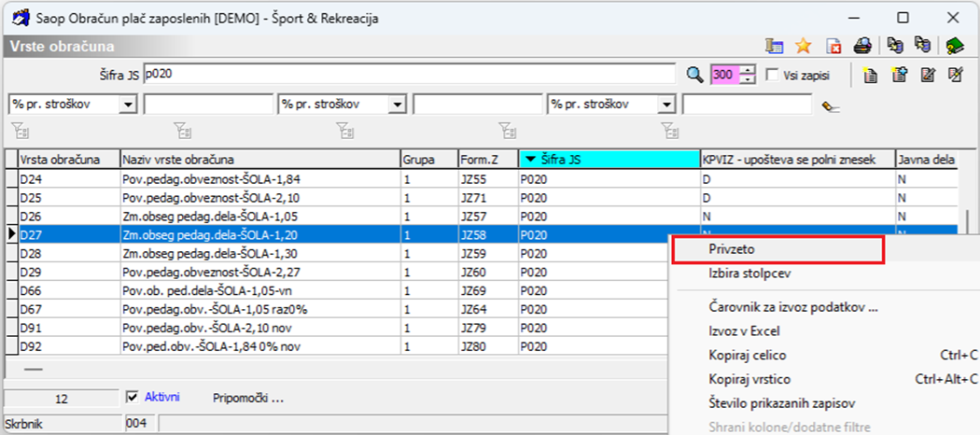The height and width of the screenshot is (435, 980).
Task: Clear filters with the eraser icon
Action: 831,106
